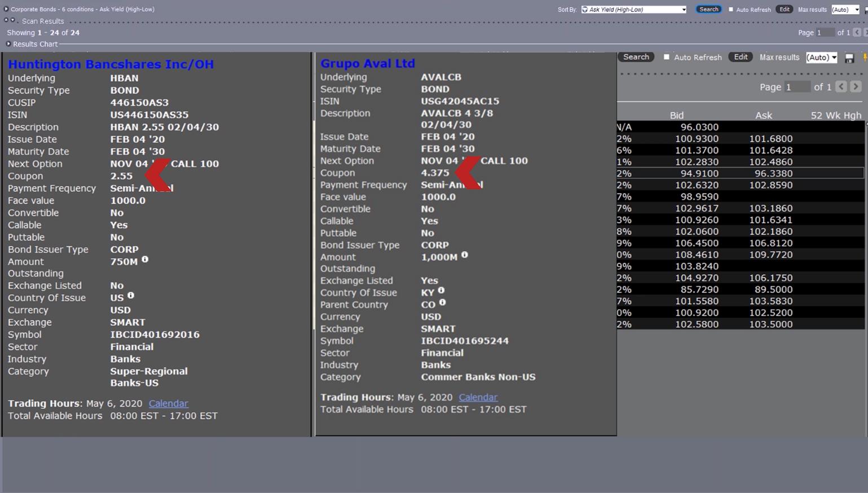Viewport: 868px width, 493px height.
Task: Click the page field in lower pagination
Action: click(x=797, y=87)
